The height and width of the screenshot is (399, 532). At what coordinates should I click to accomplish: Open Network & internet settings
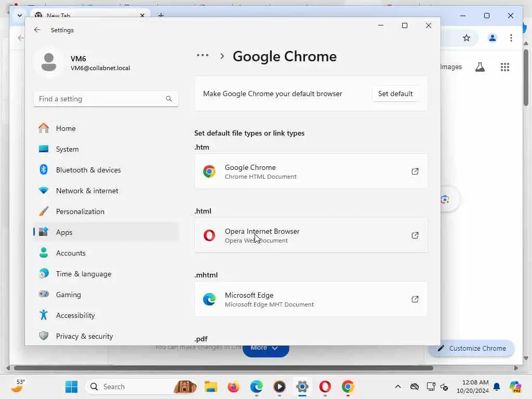click(x=106, y=191)
